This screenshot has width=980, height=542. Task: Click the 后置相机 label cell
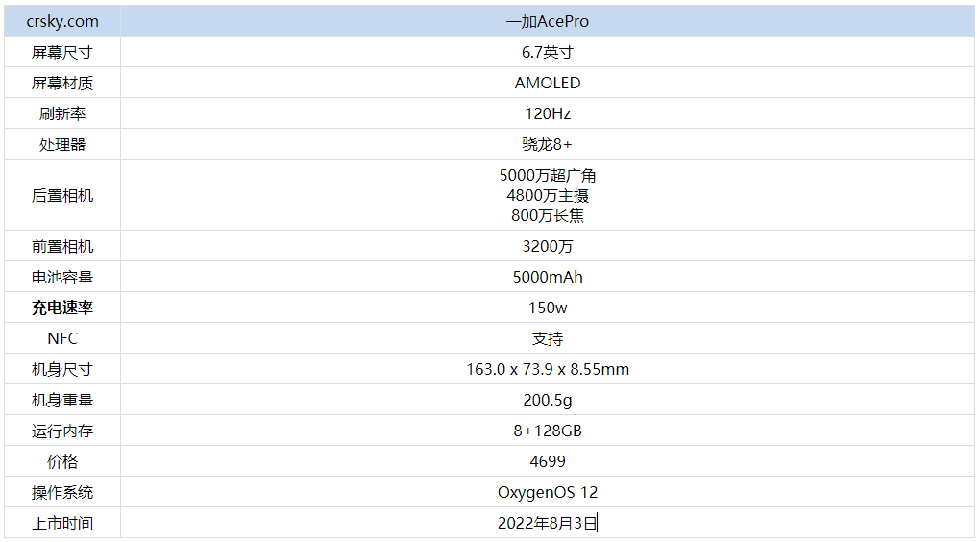click(62, 195)
